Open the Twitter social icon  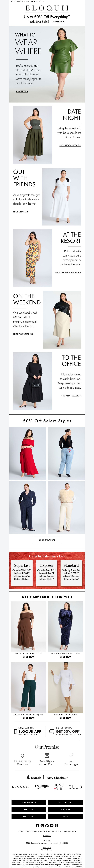pyautogui.click(x=47, y=826)
